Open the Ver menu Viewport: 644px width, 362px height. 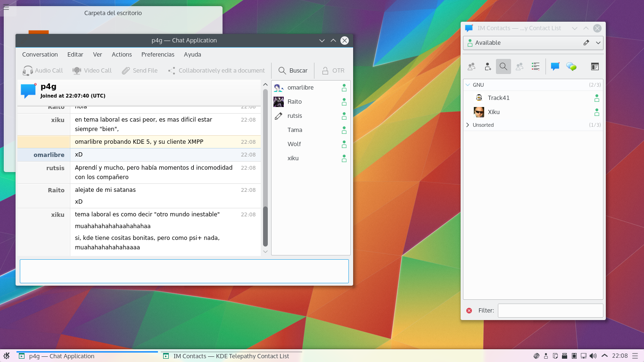pos(98,55)
